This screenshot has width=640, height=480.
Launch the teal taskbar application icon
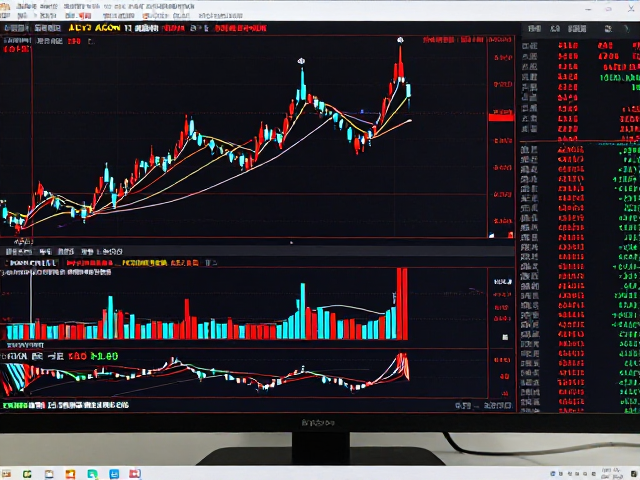[93, 474]
